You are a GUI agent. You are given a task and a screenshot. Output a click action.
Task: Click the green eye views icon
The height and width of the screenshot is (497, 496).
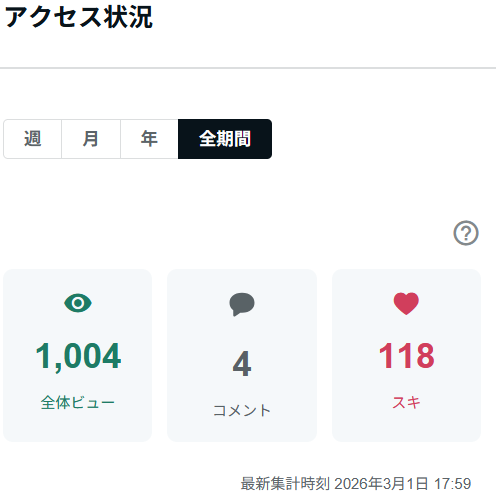click(78, 303)
